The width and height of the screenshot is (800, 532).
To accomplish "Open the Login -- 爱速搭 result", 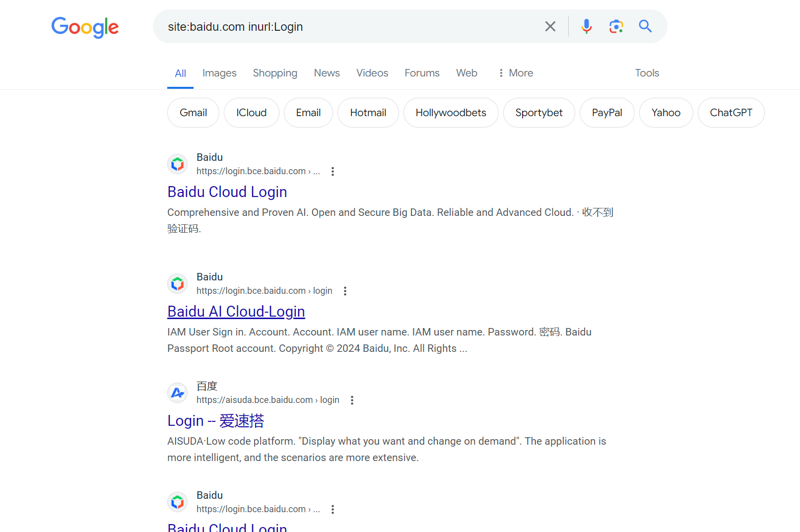I will coord(215,420).
